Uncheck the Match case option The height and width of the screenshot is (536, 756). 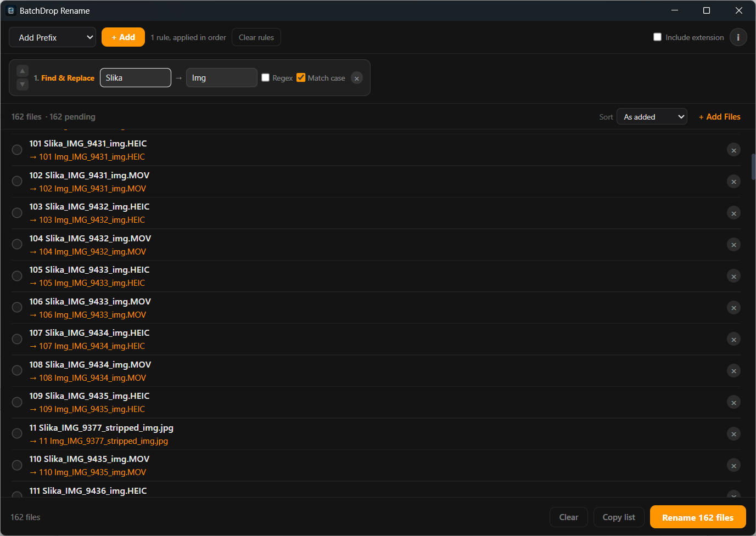301,77
